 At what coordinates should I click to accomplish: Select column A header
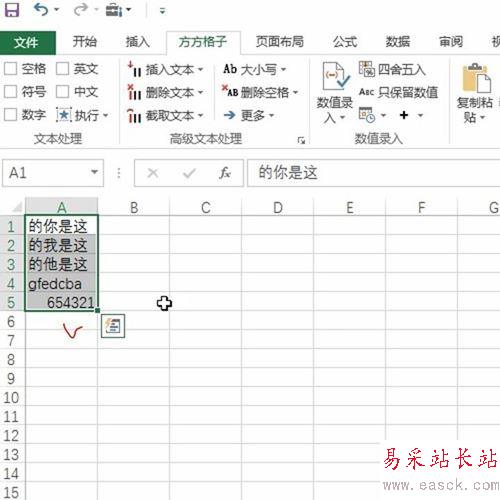tap(61, 207)
